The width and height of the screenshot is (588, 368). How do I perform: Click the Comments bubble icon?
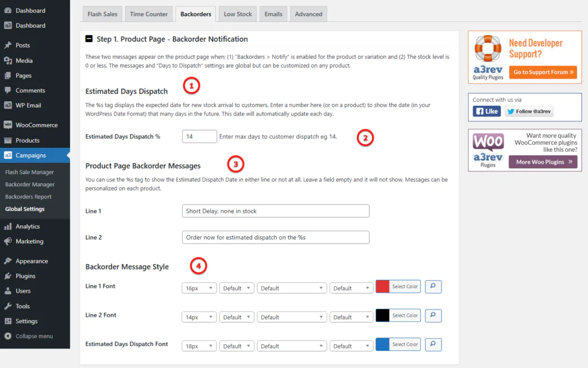pos(8,90)
